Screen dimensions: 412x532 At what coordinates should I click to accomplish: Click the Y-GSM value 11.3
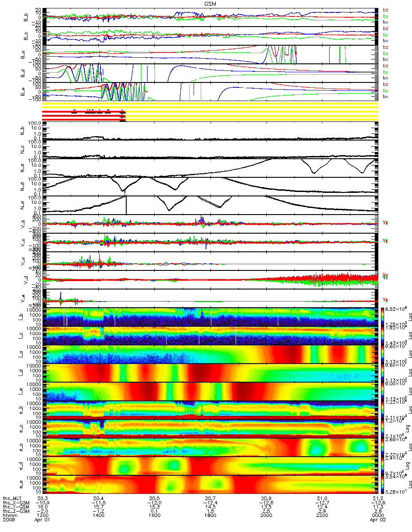click(379, 508)
